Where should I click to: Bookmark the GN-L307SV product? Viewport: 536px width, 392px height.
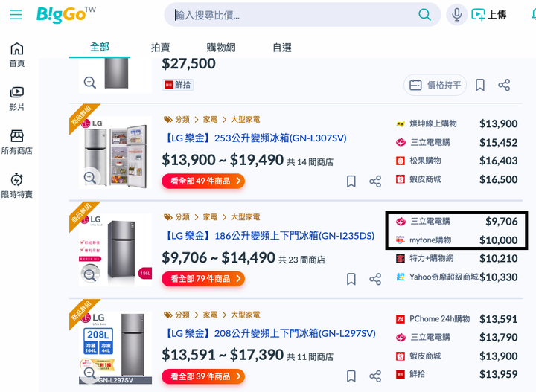351,181
